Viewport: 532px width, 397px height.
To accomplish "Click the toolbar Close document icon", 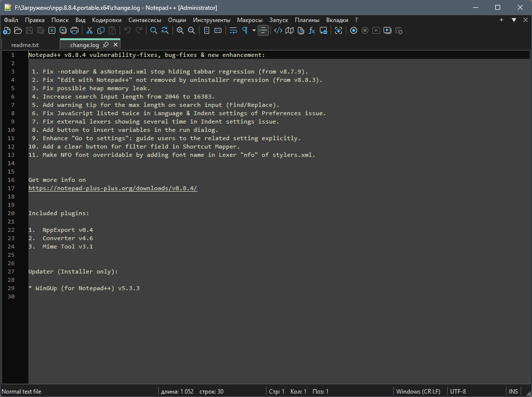I will [52, 30].
